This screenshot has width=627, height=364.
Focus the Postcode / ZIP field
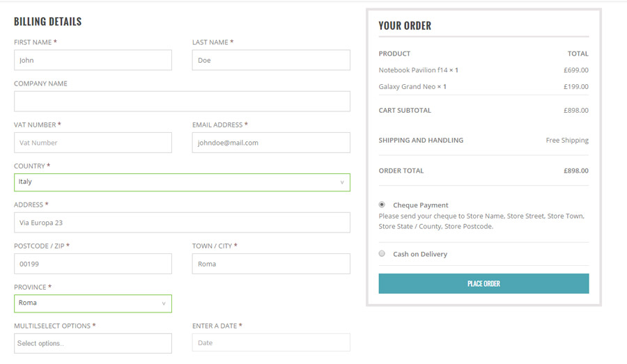[x=92, y=264]
